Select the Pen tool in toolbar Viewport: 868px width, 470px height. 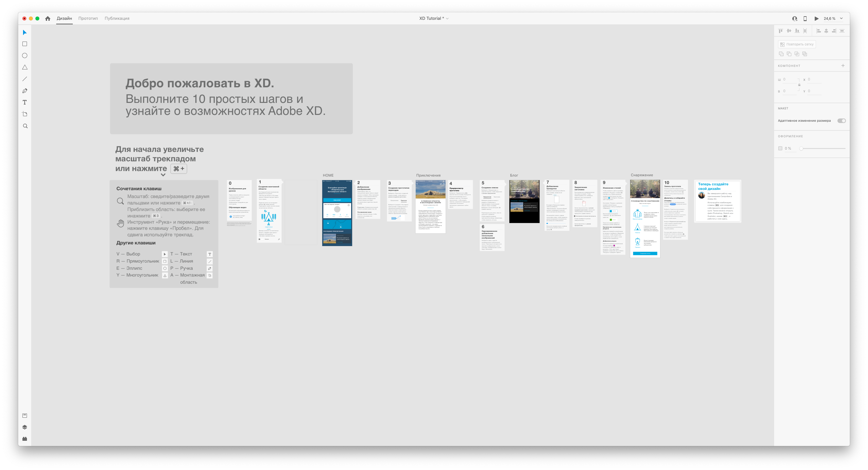(25, 91)
